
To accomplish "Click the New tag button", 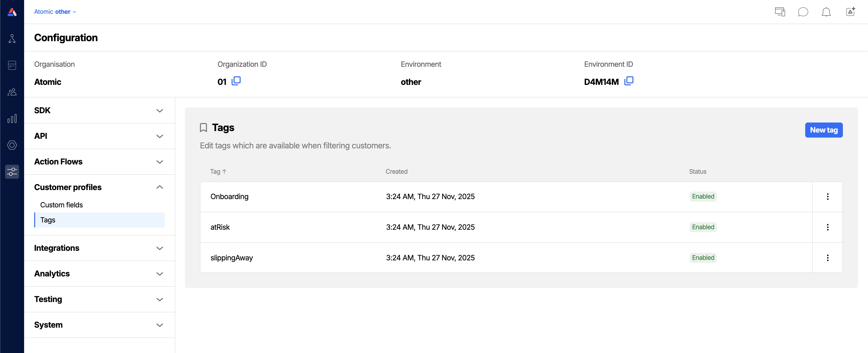I will tap(824, 130).
